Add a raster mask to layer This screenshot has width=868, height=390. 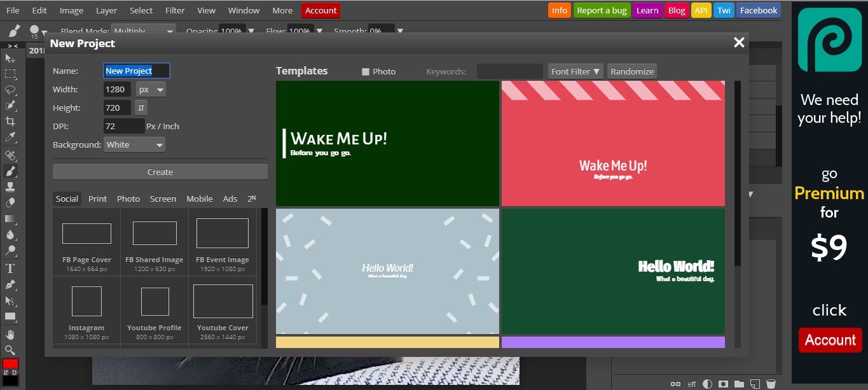(723, 384)
